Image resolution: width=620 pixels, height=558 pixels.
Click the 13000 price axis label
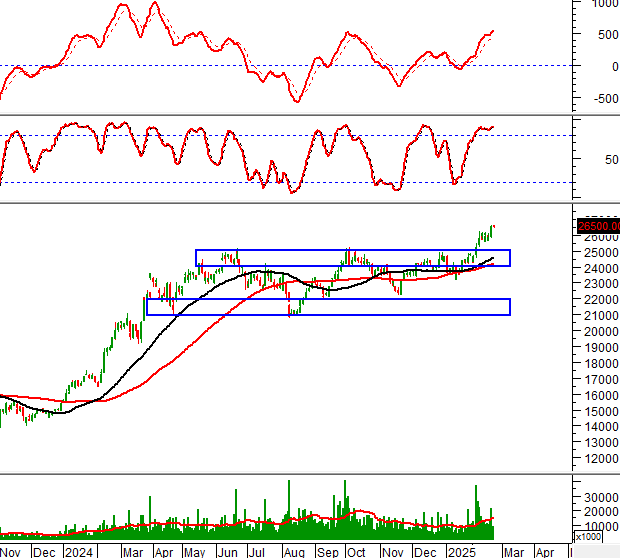[601, 443]
